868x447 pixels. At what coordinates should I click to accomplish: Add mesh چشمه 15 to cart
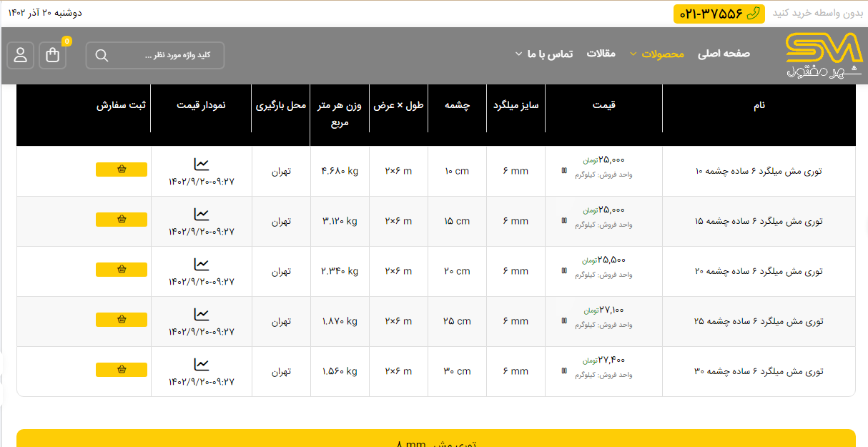(122, 220)
